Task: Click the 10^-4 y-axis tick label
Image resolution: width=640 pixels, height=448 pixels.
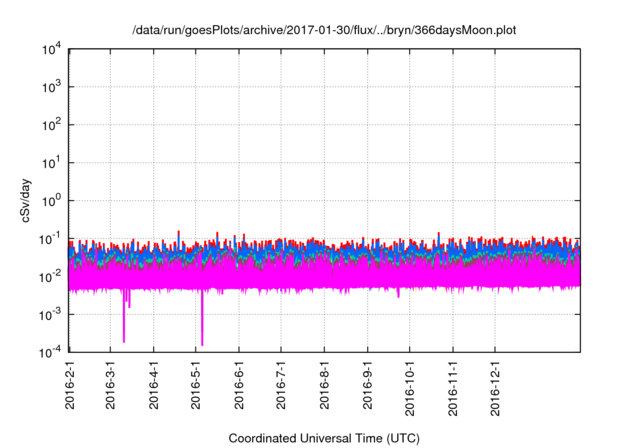Action: [x=50, y=351]
